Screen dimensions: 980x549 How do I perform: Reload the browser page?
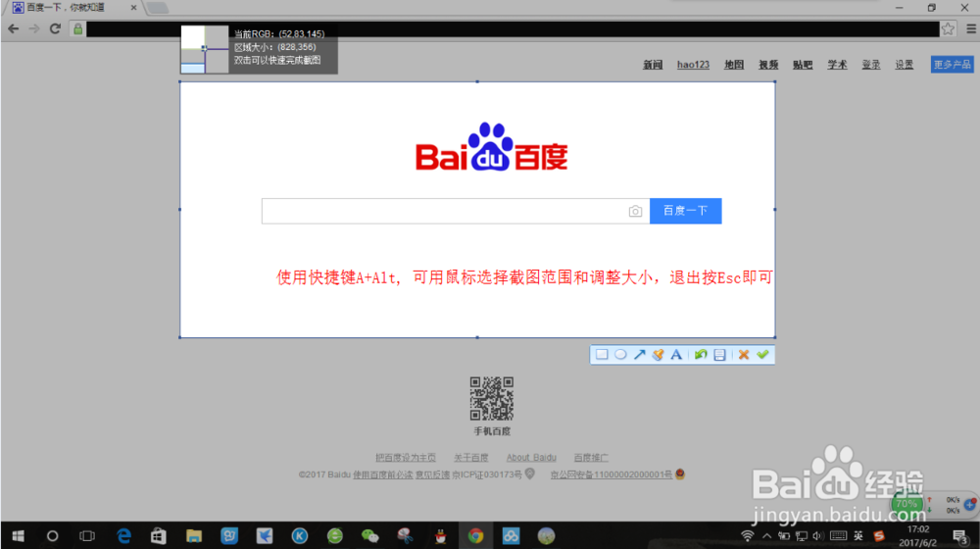[55, 28]
